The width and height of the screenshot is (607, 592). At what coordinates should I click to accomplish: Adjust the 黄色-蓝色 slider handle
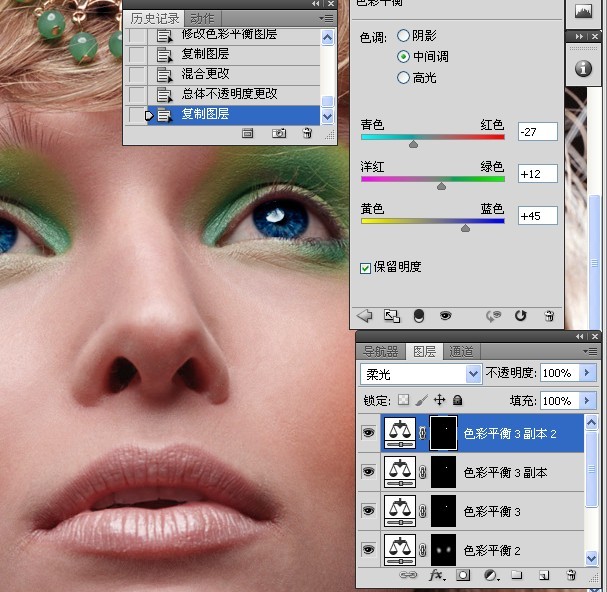pyautogui.click(x=465, y=228)
